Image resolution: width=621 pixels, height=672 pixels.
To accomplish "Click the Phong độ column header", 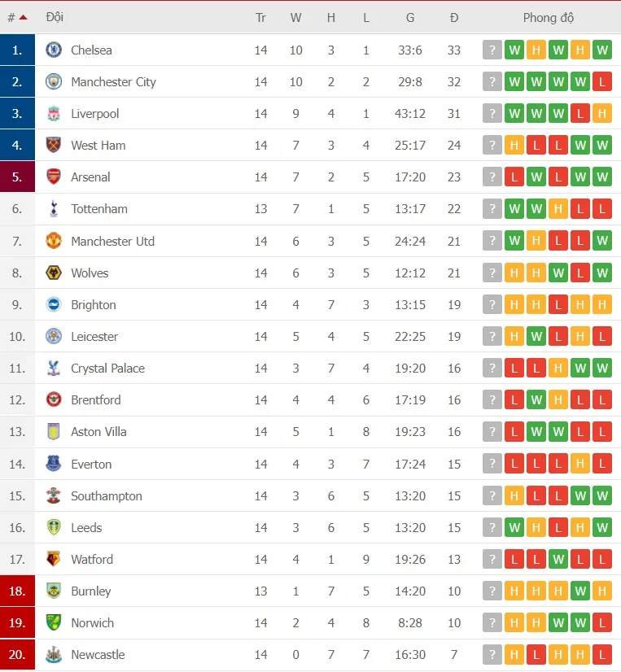I will [548, 16].
